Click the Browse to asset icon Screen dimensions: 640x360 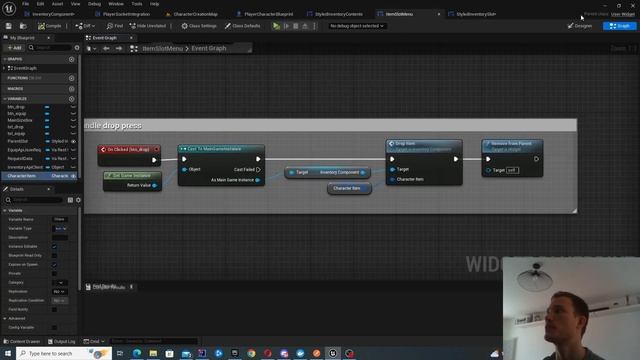(x=23, y=26)
